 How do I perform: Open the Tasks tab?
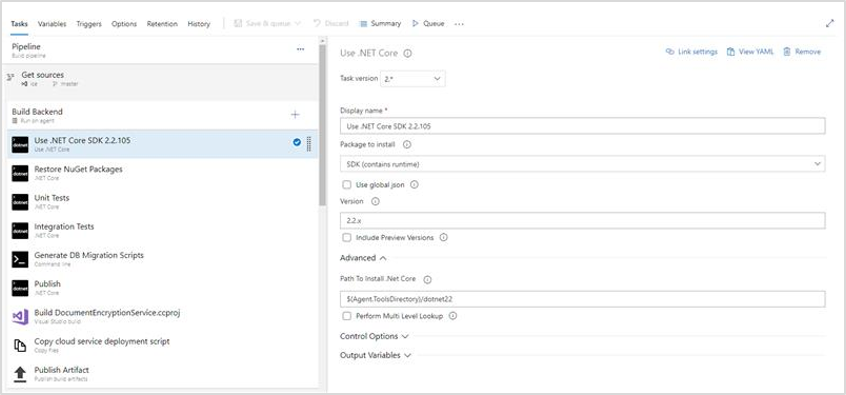[19, 24]
